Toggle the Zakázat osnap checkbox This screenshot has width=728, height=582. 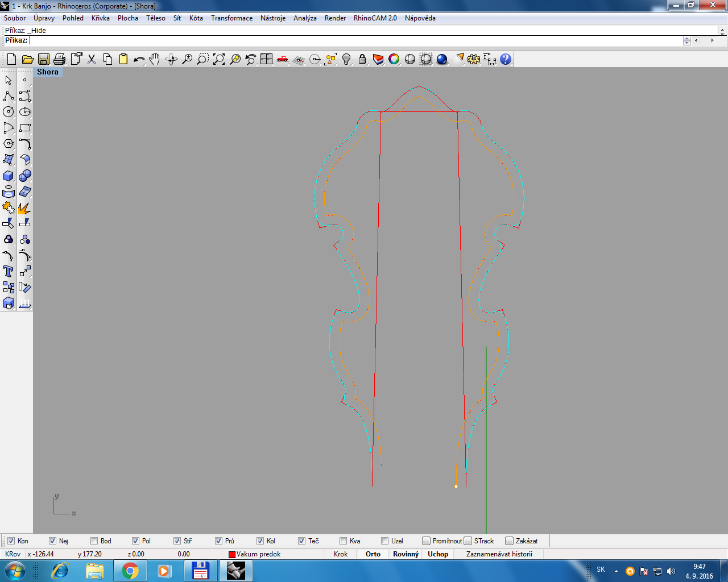509,541
